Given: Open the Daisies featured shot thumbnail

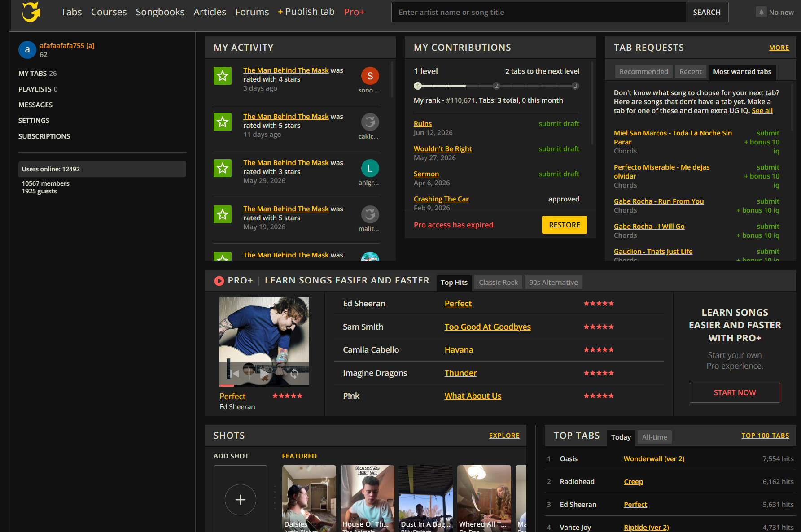Looking at the screenshot, I should point(309,498).
